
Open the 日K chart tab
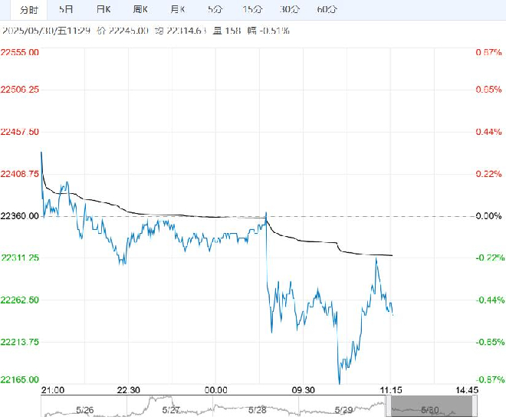click(x=103, y=9)
